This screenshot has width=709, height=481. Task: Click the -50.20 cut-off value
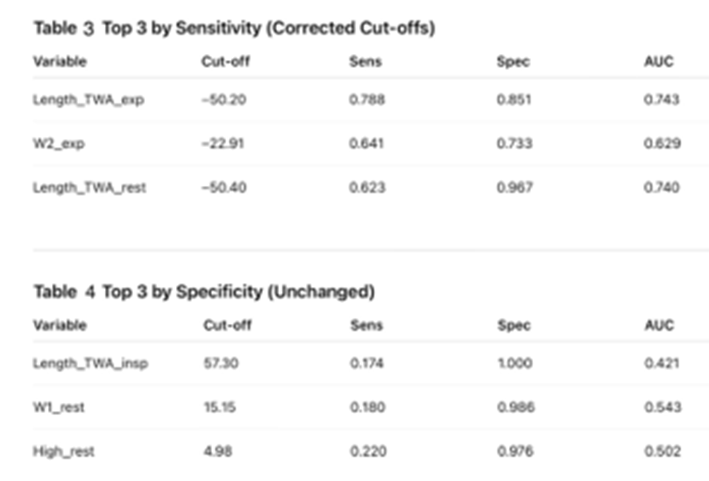224,99
